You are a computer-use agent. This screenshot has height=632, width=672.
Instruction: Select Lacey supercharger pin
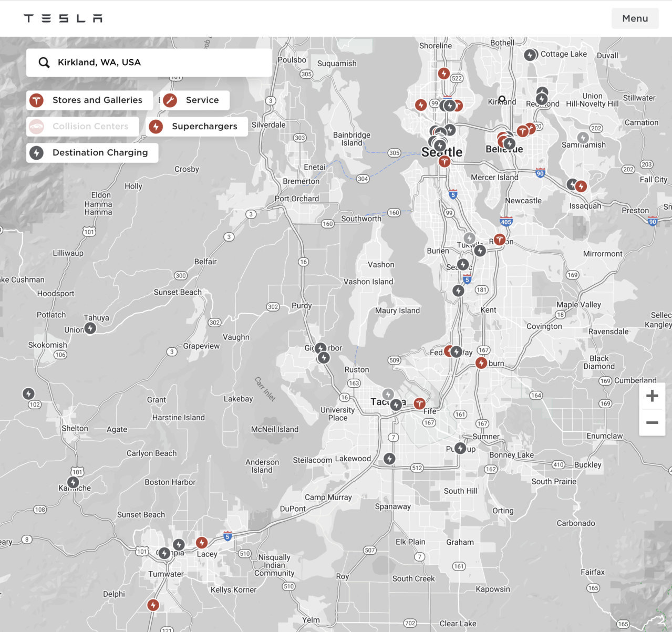202,543
